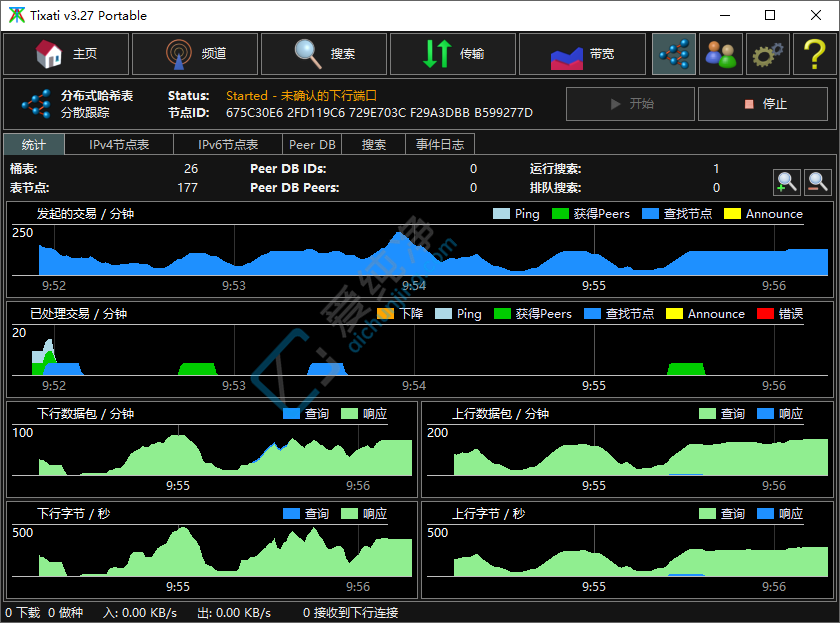The width and height of the screenshot is (840, 623).
Task: Click the yellow Announce swatch in 发起的交易 legend
Action: (732, 214)
